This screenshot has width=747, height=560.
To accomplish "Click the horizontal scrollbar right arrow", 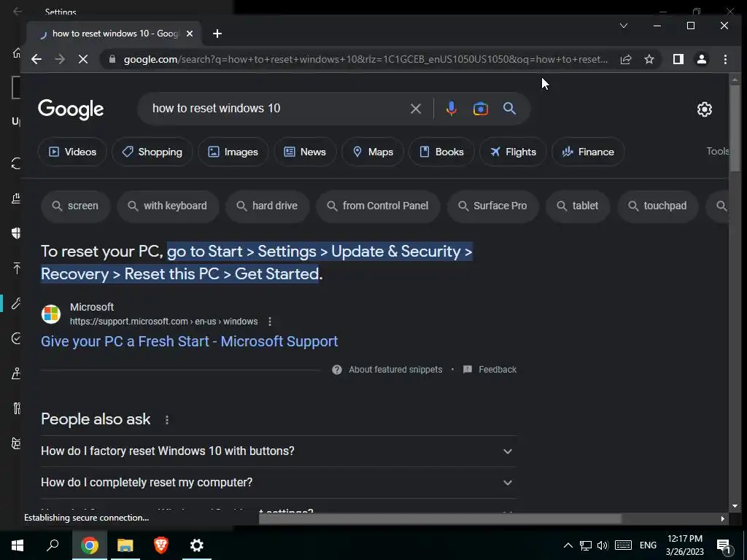I will (x=723, y=518).
